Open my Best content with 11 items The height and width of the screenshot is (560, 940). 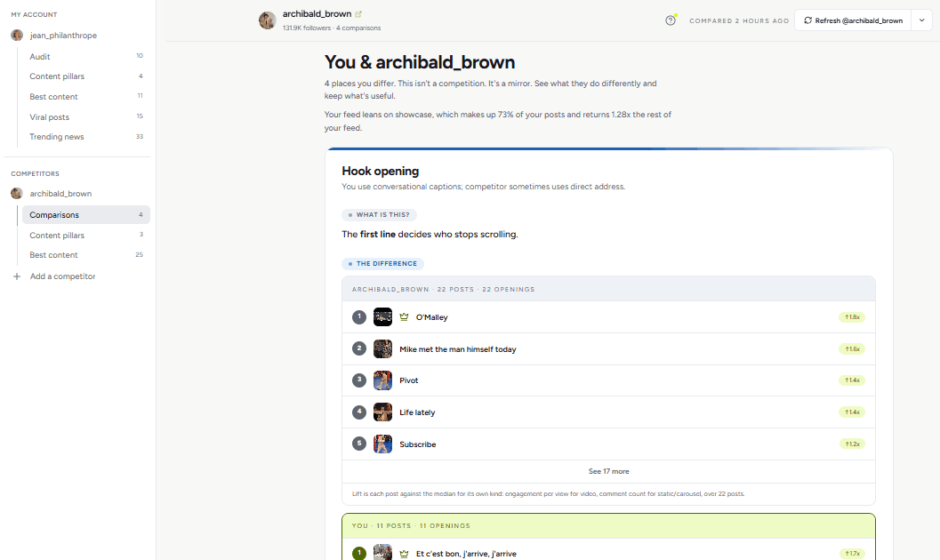(x=85, y=96)
